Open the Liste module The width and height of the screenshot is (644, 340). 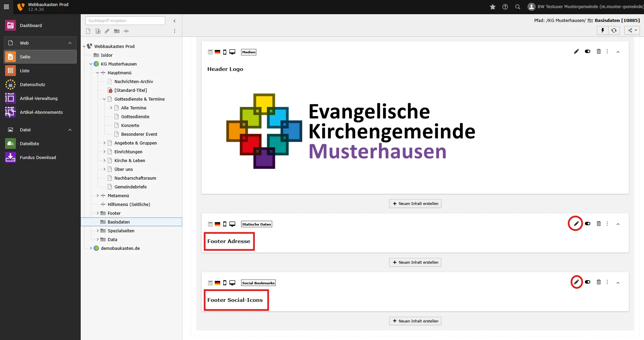pyautogui.click(x=25, y=71)
